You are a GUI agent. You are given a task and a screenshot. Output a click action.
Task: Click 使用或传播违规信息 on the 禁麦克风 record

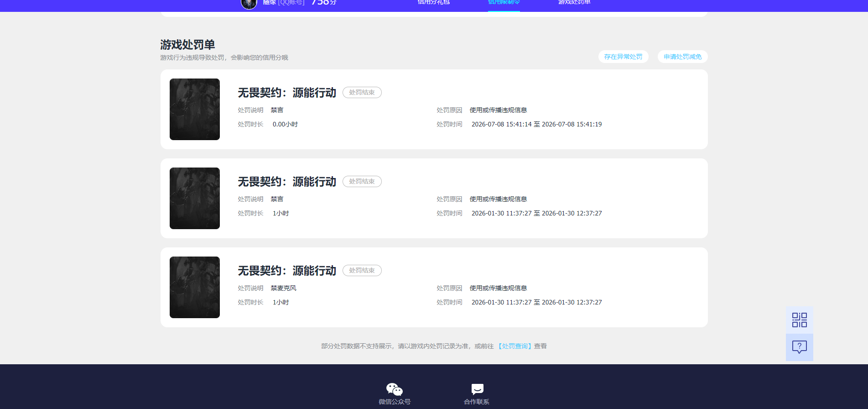(x=498, y=288)
